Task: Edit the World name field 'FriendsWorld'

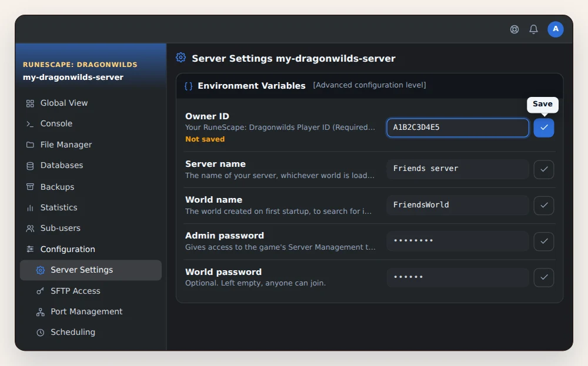Action: (457, 205)
